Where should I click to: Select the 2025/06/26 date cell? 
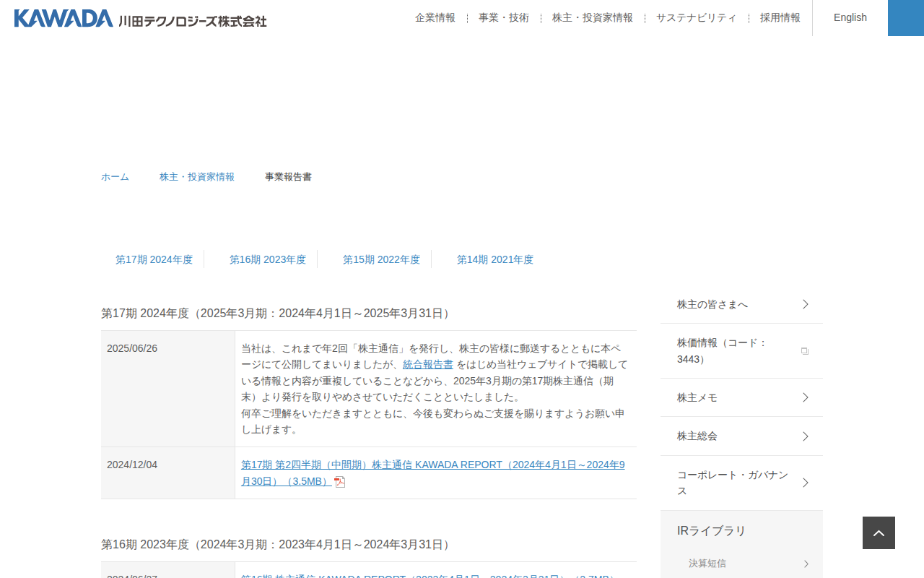tap(167, 389)
